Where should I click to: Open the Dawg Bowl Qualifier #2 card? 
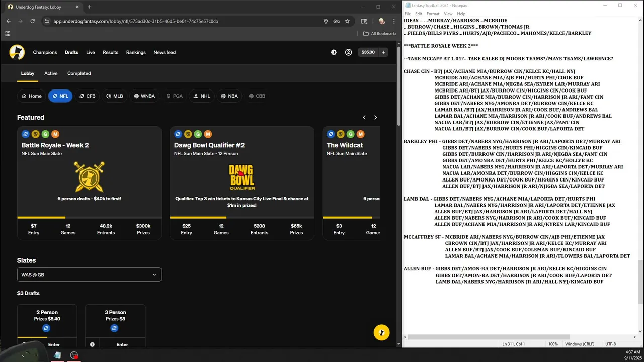242,183
